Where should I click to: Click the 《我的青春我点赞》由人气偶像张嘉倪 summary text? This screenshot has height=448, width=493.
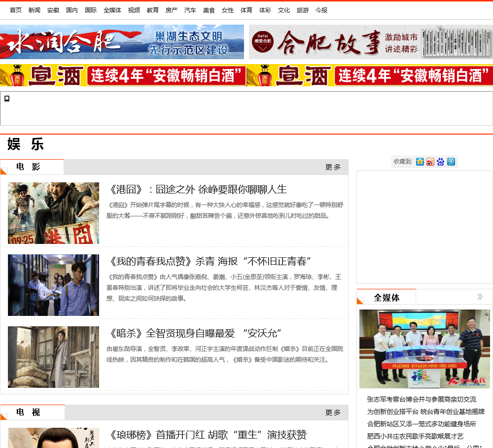(x=224, y=287)
